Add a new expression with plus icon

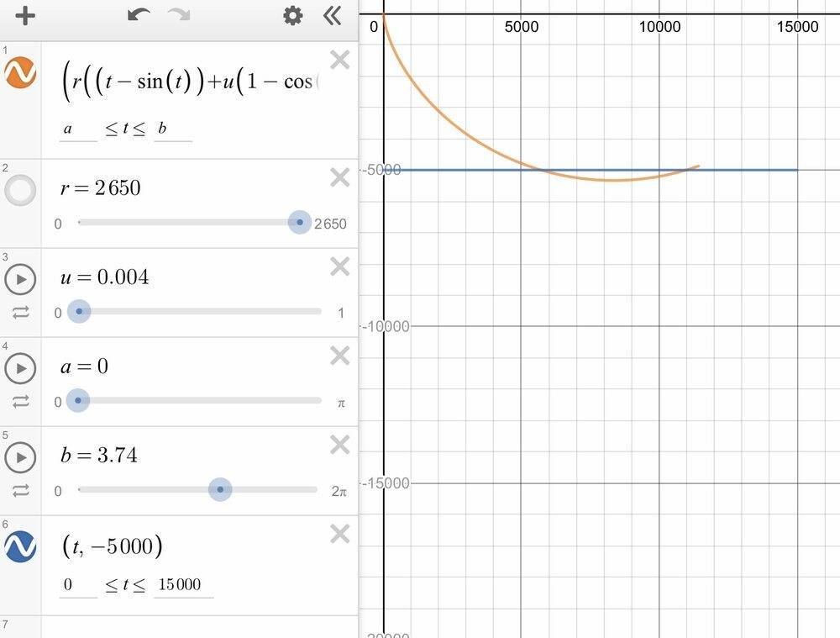pyautogui.click(x=25, y=15)
